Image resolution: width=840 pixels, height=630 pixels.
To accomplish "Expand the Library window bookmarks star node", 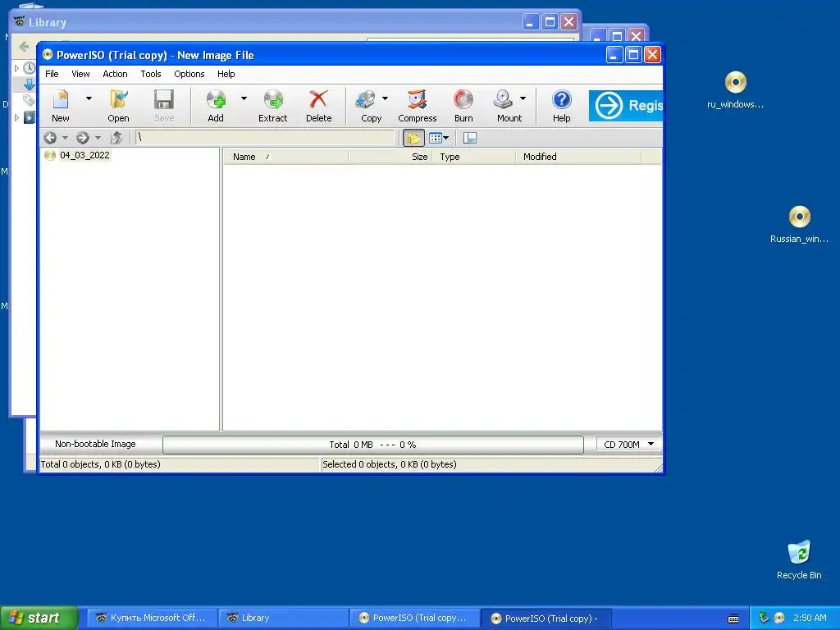I will (x=16, y=117).
